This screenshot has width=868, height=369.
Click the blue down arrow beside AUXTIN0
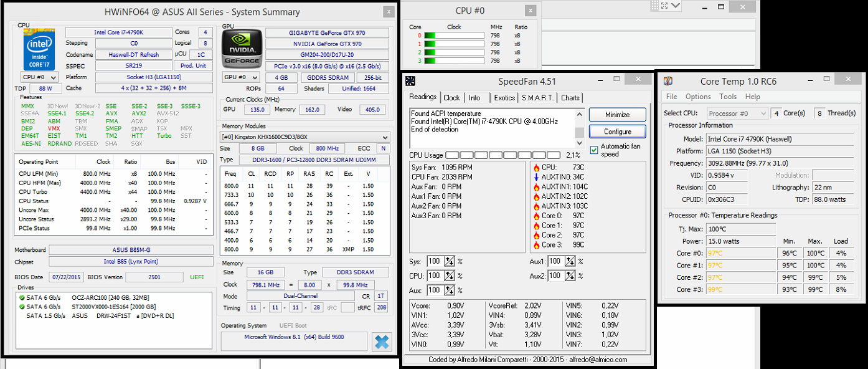coord(536,177)
